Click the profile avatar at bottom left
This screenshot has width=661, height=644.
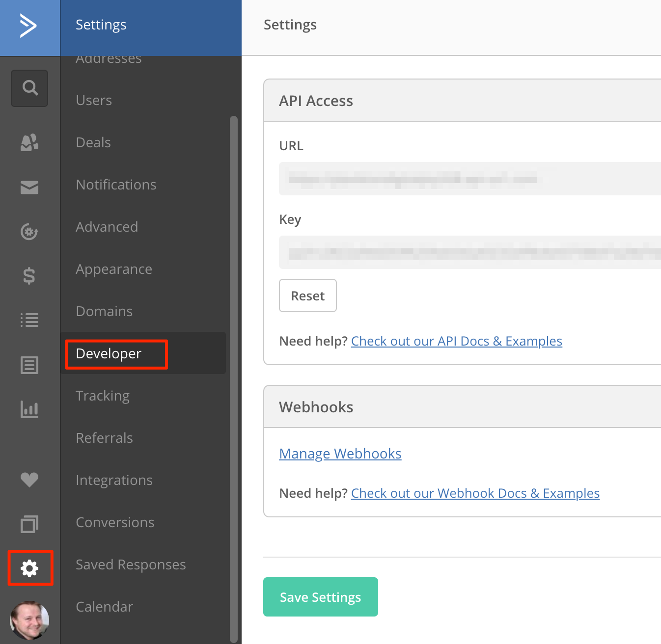click(x=29, y=620)
